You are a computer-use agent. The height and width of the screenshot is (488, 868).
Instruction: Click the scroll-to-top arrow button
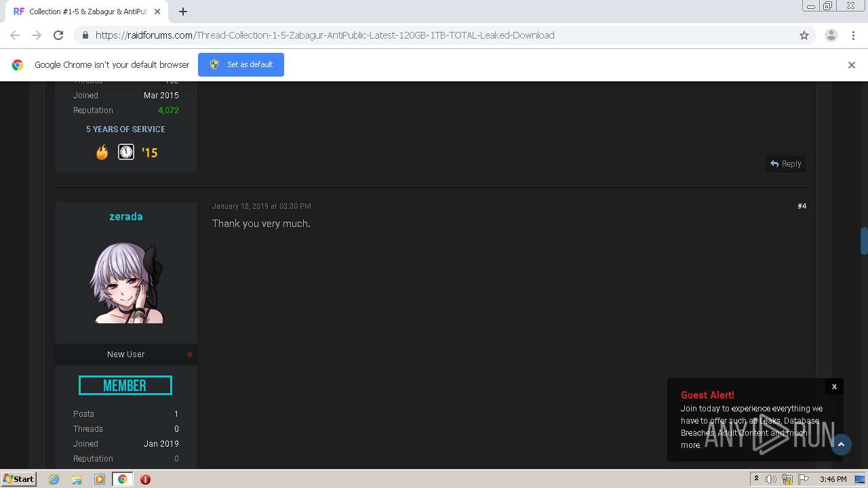click(x=841, y=445)
